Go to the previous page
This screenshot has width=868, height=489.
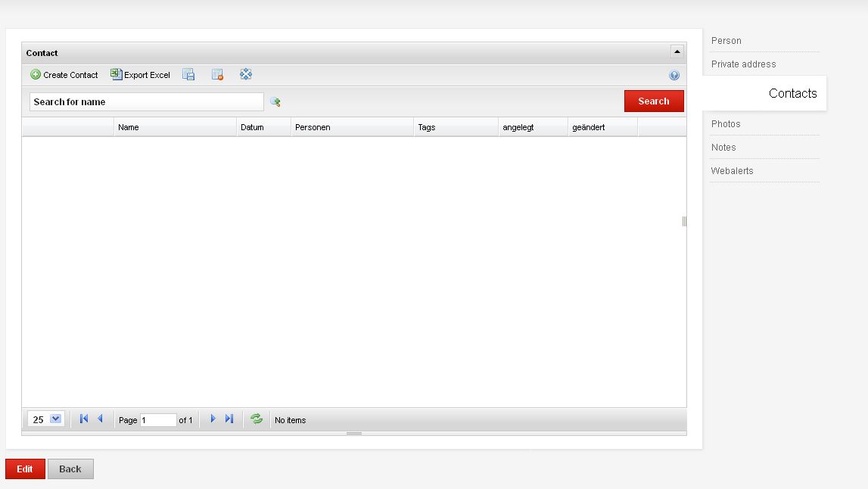click(100, 419)
